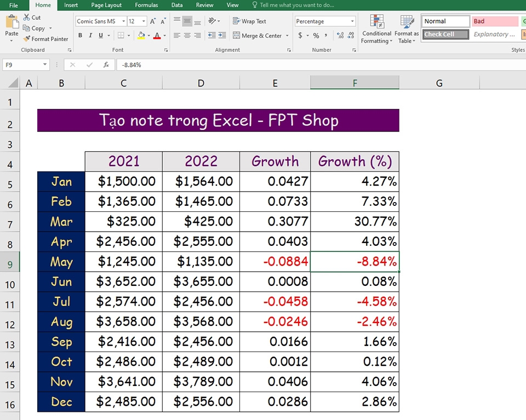Switch to Review tab
Viewport: 526px width, 420px height.
click(x=204, y=5)
